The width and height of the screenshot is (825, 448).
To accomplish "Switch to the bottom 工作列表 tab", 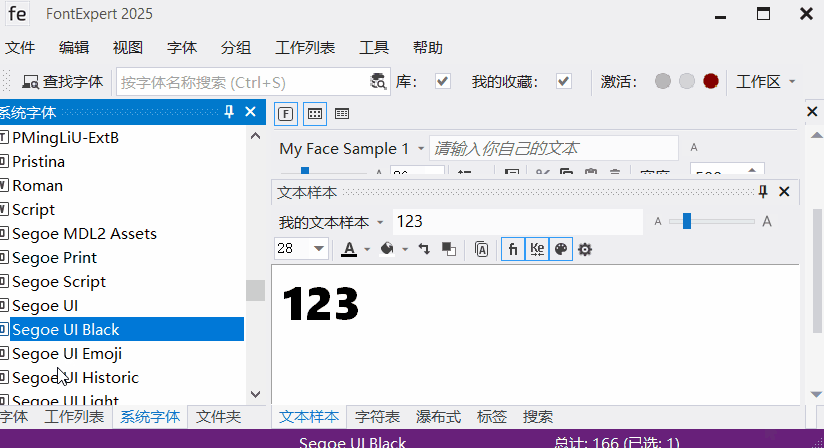I will pos(74,417).
